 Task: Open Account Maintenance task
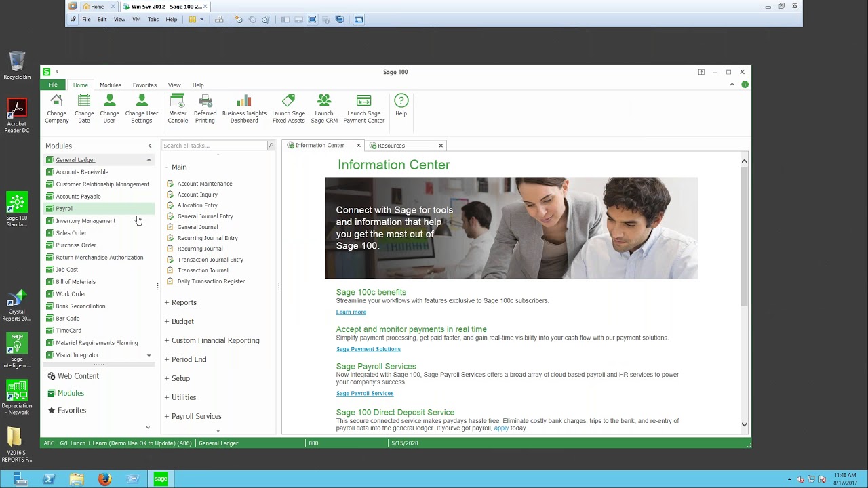click(205, 184)
